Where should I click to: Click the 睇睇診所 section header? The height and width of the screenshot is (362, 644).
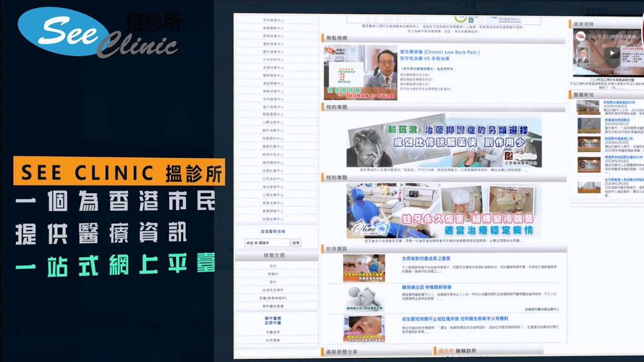pyautogui.click(x=489, y=350)
